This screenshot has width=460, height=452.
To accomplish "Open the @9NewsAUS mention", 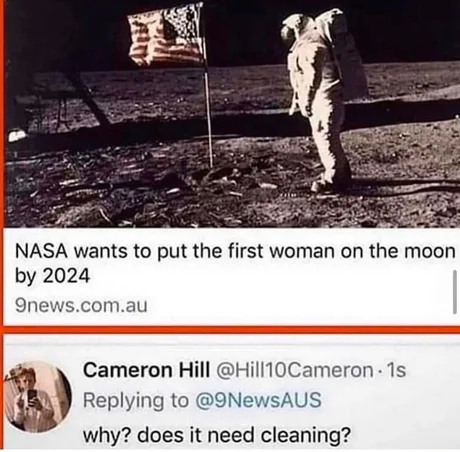I will click(258, 400).
